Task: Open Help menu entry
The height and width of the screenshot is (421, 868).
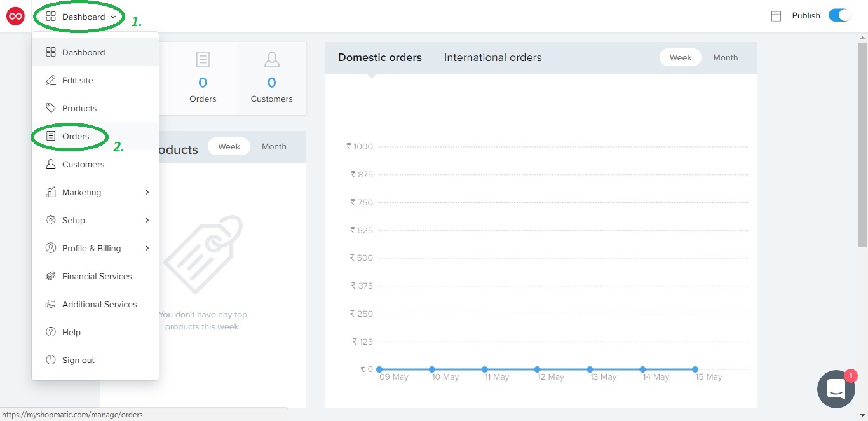Action: (95, 332)
